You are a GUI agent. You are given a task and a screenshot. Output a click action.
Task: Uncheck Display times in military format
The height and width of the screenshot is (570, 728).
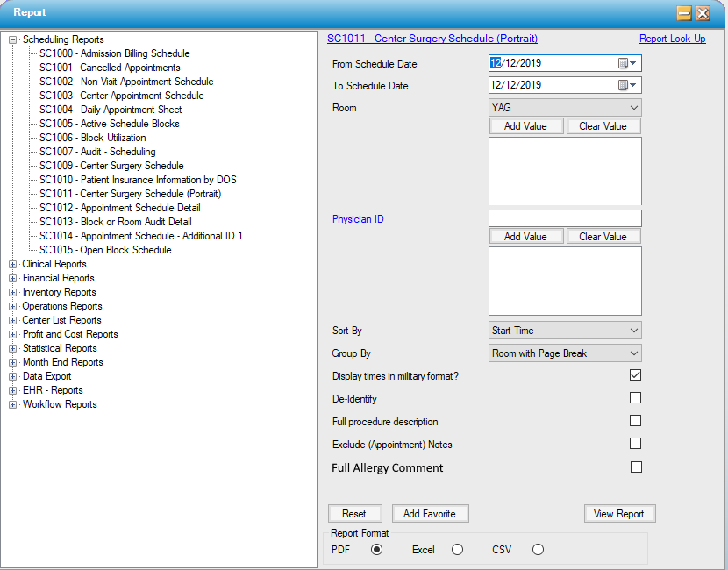click(x=636, y=375)
